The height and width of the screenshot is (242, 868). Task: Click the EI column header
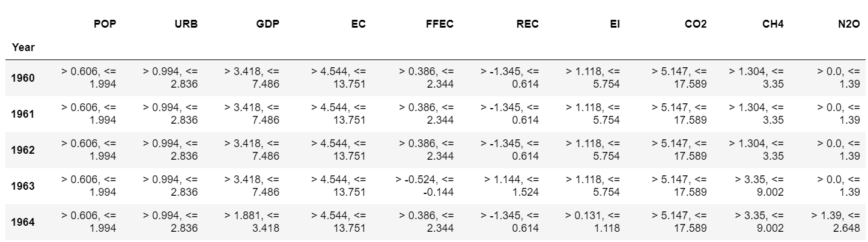(x=614, y=24)
